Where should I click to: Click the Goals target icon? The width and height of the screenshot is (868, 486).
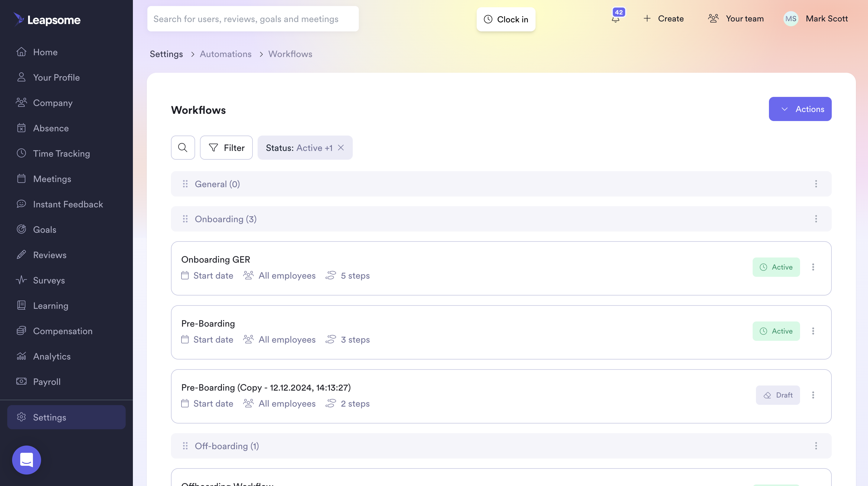click(x=21, y=229)
